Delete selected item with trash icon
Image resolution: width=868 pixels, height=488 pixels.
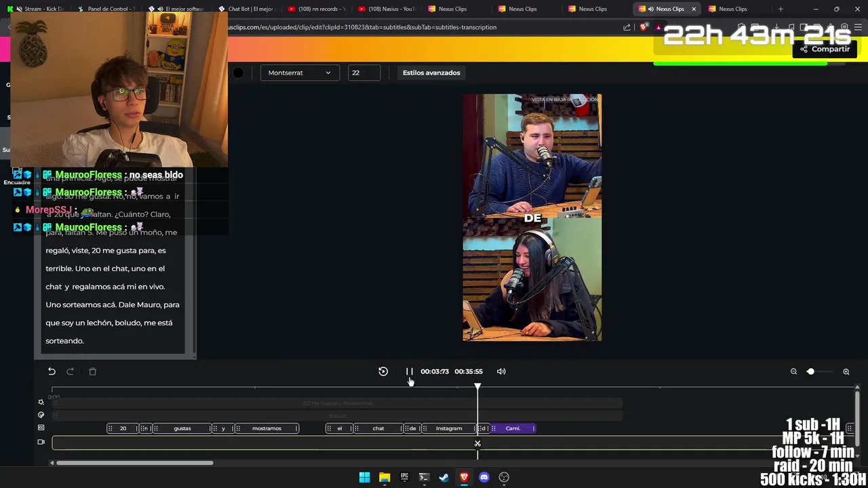coord(93,371)
